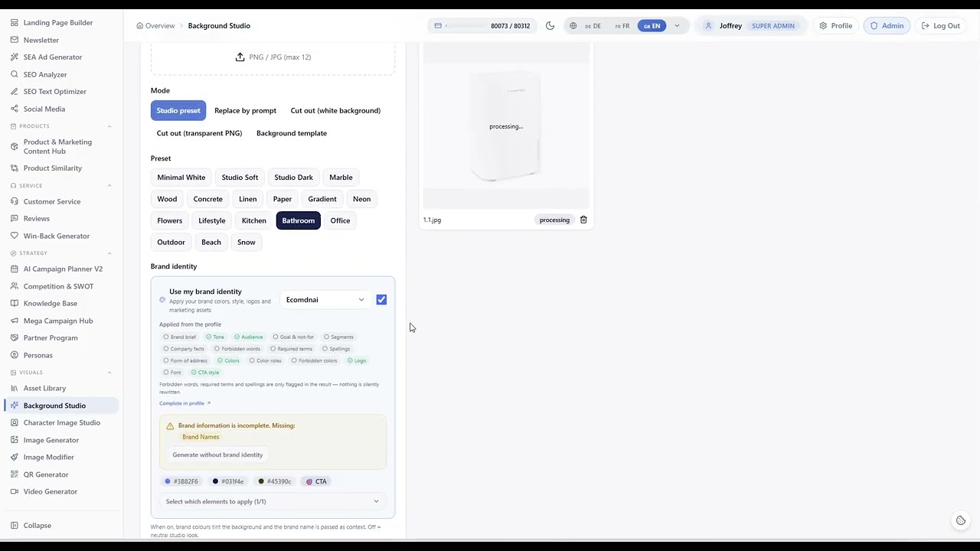Screen dimensions: 980x551
Task: Delete the 1.1.jpg image with trash icon
Action: [583, 220]
